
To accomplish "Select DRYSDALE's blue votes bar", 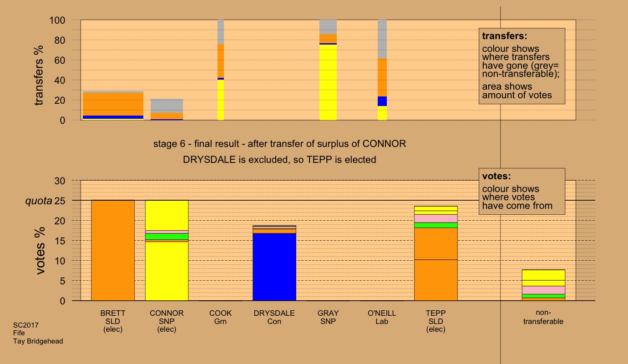I will (x=274, y=267).
